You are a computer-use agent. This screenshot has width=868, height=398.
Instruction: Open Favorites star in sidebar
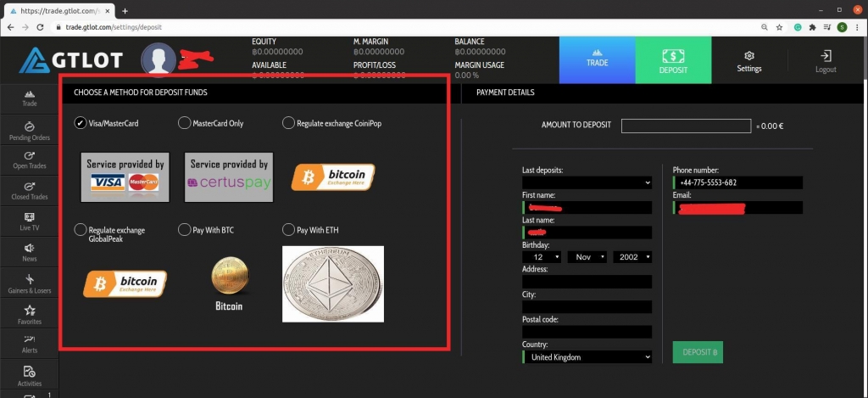pyautogui.click(x=30, y=316)
